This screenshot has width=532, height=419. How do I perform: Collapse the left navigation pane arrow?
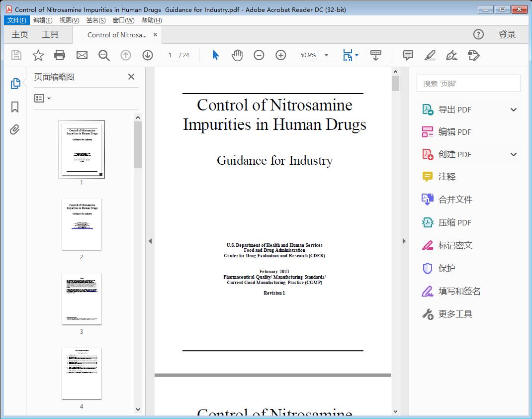[x=150, y=241]
